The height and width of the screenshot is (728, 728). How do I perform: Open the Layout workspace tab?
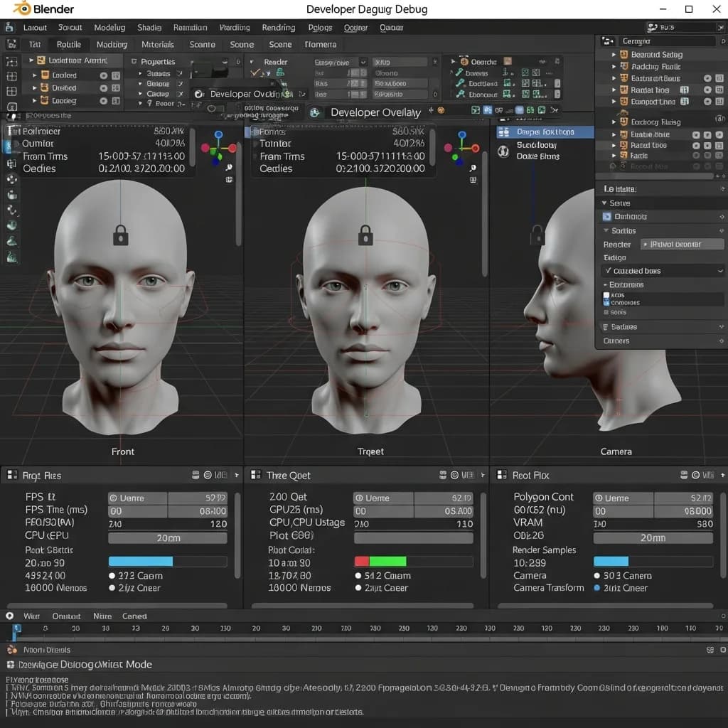click(x=35, y=28)
